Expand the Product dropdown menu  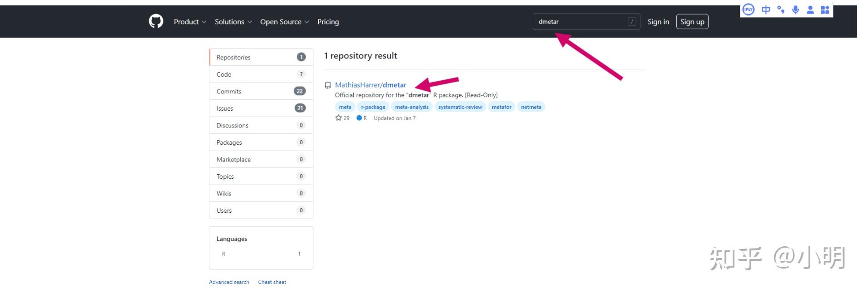coord(190,22)
